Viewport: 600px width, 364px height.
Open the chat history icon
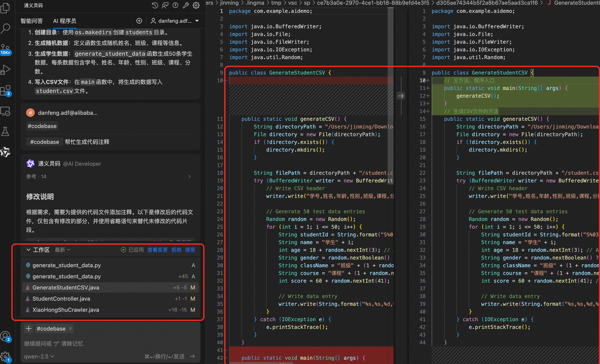pyautogui.click(x=155, y=5)
